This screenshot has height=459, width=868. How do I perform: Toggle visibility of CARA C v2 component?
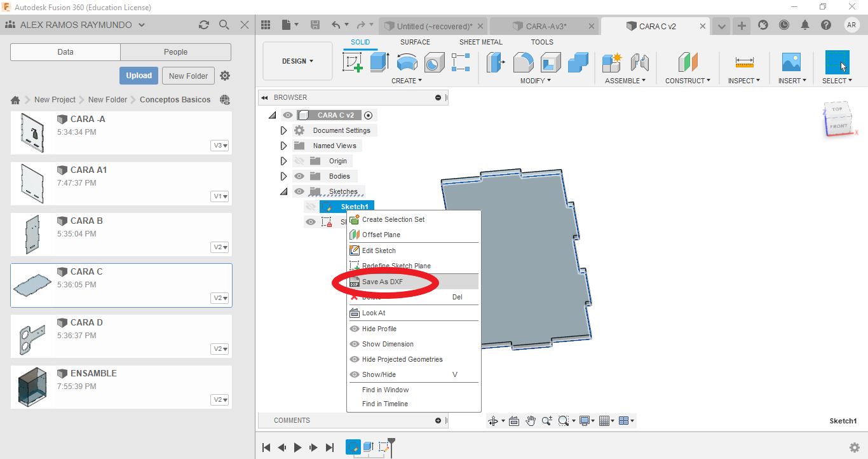288,115
